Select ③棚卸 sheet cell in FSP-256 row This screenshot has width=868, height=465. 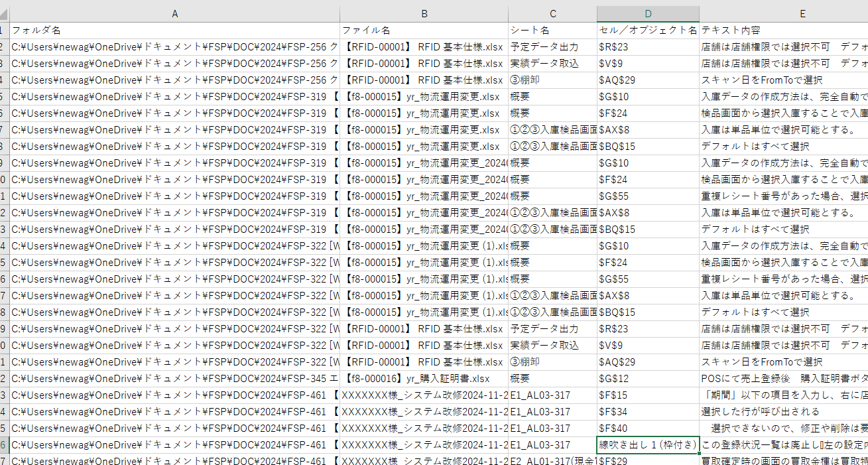[x=553, y=80]
